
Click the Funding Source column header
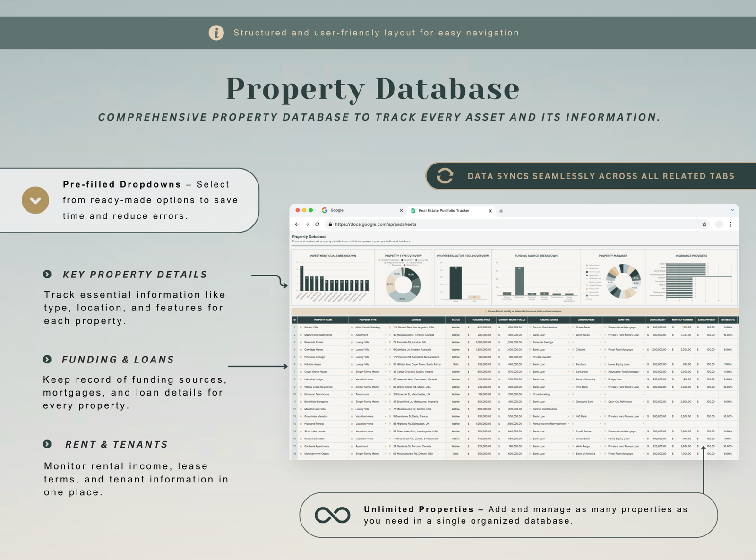pos(549,320)
